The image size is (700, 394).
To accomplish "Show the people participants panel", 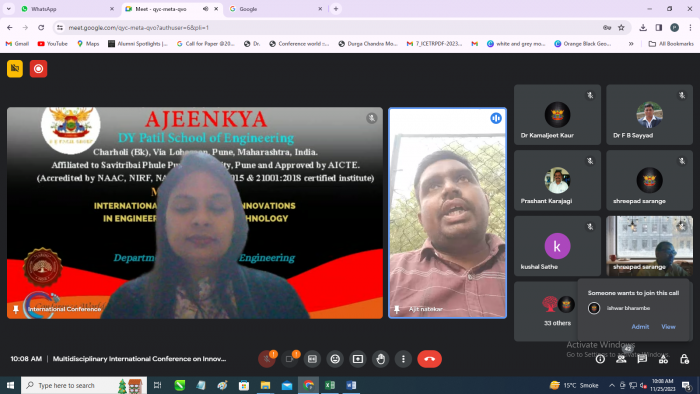I will coord(621,359).
